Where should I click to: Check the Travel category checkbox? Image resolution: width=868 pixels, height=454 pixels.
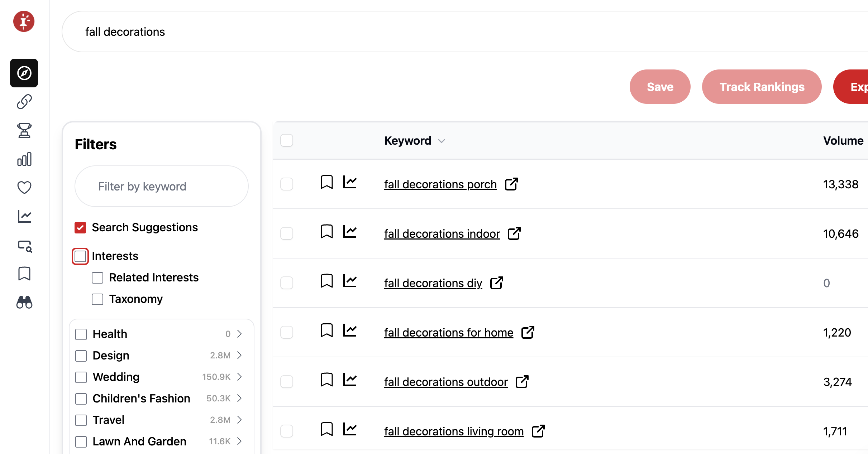tap(81, 420)
